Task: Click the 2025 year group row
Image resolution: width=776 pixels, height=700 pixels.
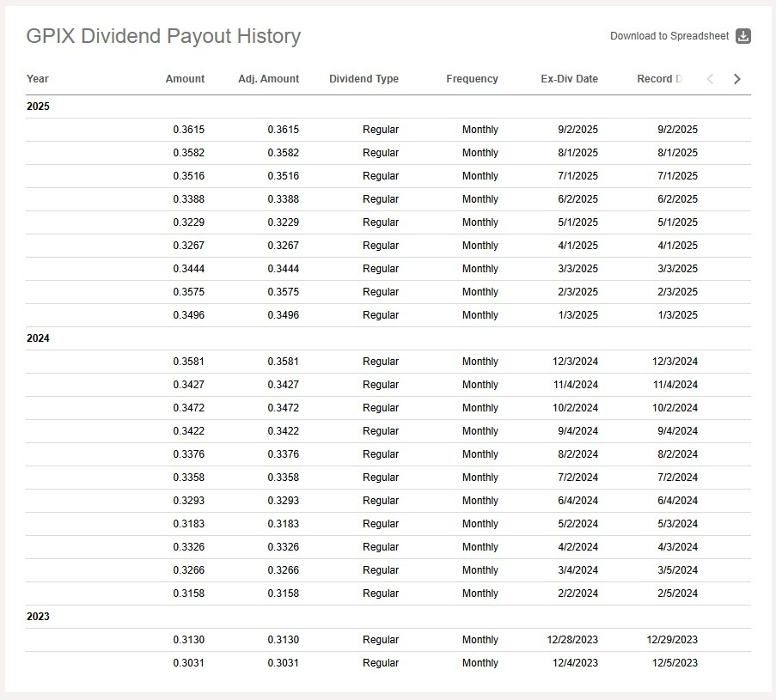Action: pyautogui.click(x=388, y=107)
